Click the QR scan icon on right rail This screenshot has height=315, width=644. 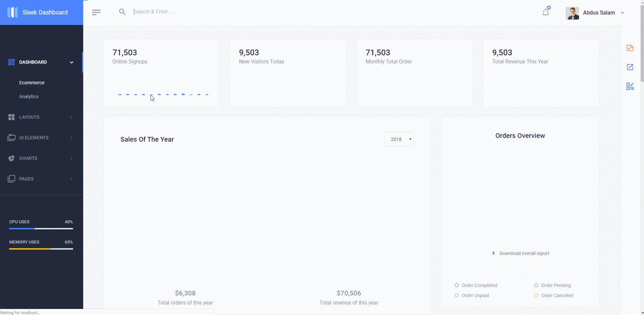630,87
